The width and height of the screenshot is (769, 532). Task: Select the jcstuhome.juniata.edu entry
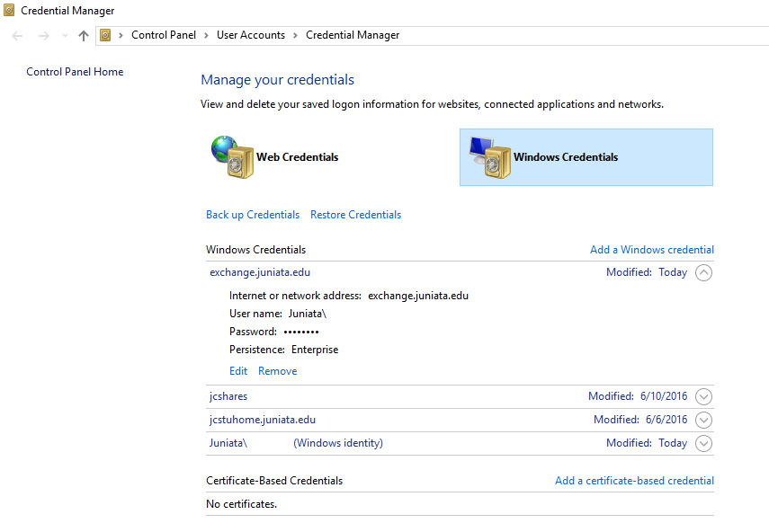tap(263, 420)
